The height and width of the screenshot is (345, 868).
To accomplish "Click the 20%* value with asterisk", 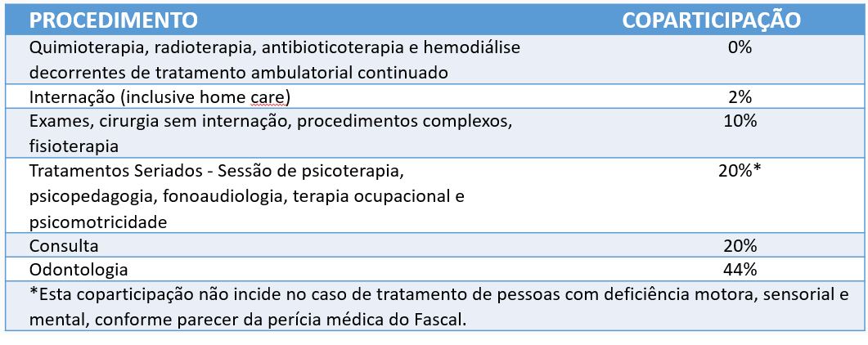I will click(x=740, y=172).
